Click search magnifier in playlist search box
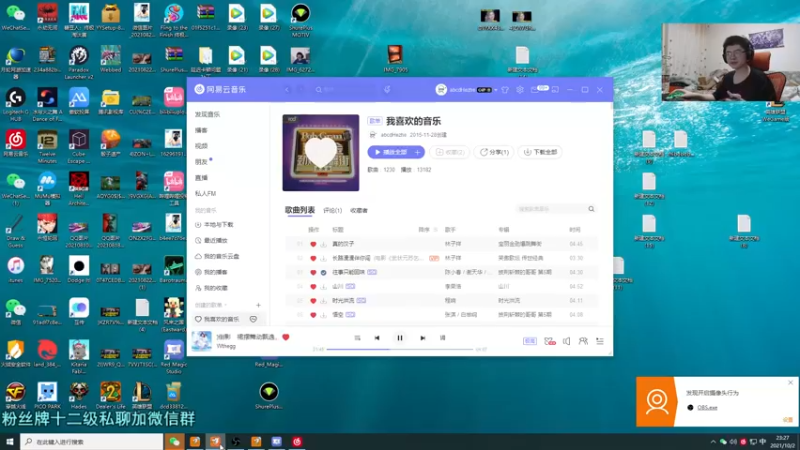Image resolution: width=800 pixels, height=450 pixels. [x=591, y=209]
